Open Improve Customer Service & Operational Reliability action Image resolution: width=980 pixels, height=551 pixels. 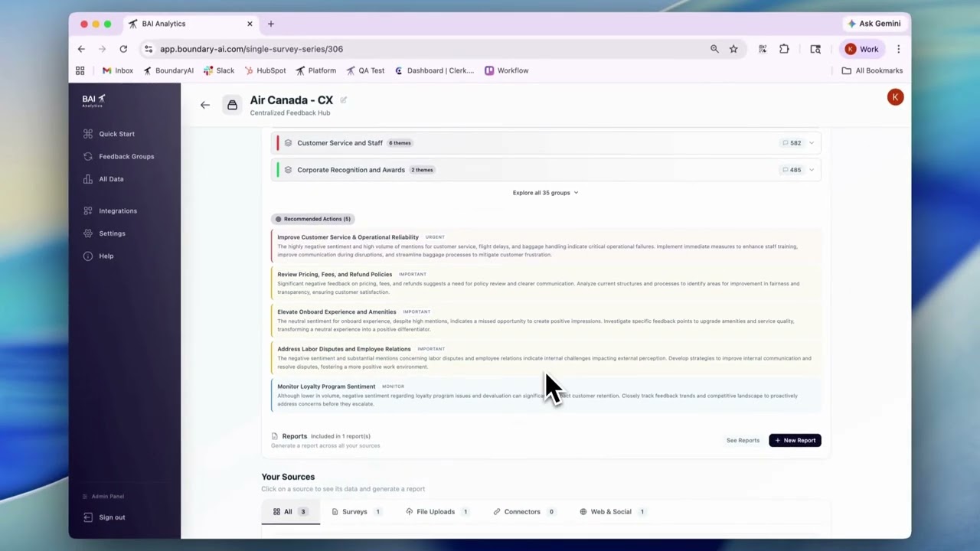tap(546, 246)
